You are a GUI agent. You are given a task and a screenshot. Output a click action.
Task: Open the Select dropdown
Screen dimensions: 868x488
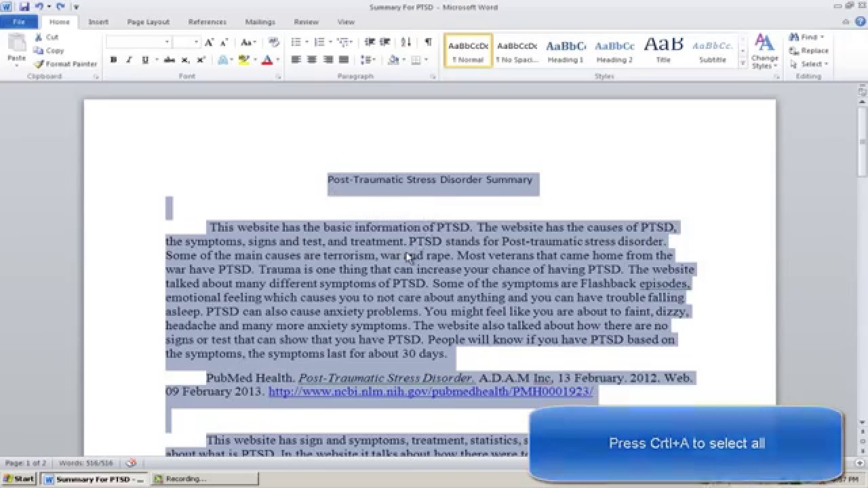[810, 64]
